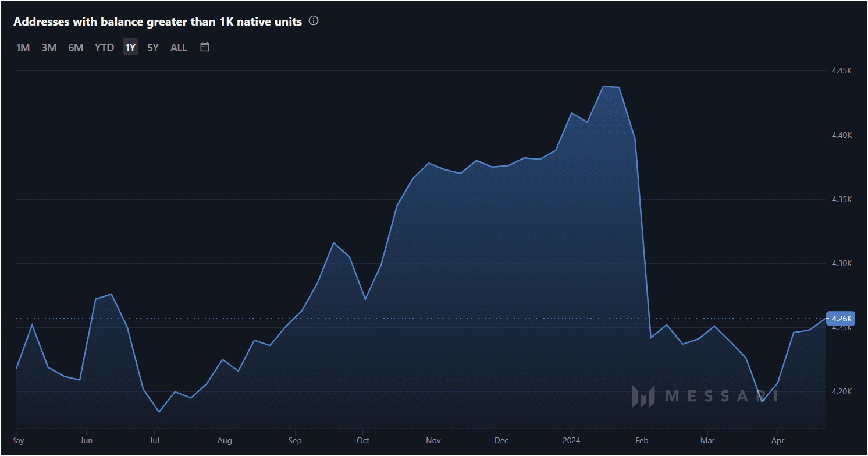
Task: Select the ALL time range button
Action: point(179,47)
